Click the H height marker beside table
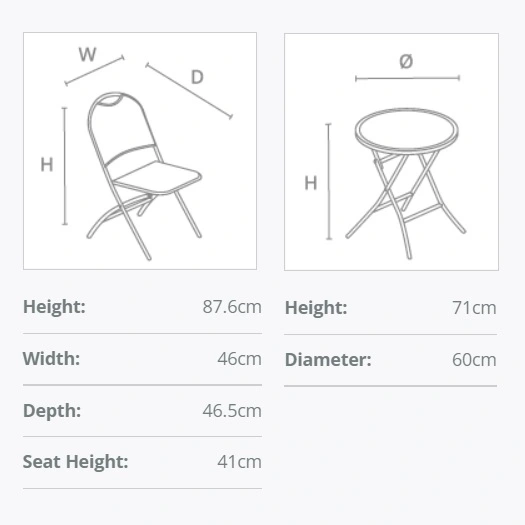525x525 pixels. pyautogui.click(x=310, y=183)
